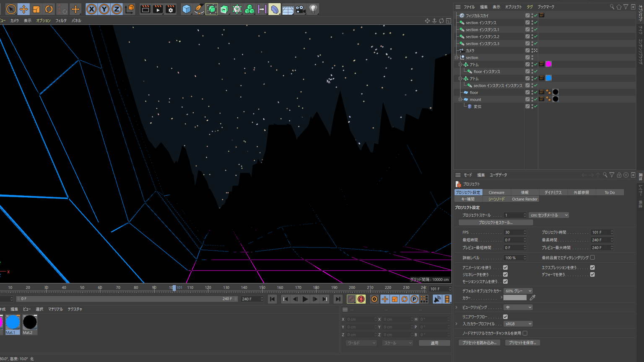Toggle the autokeying red record button
Viewport: 644px width, 362px height.
(361, 299)
